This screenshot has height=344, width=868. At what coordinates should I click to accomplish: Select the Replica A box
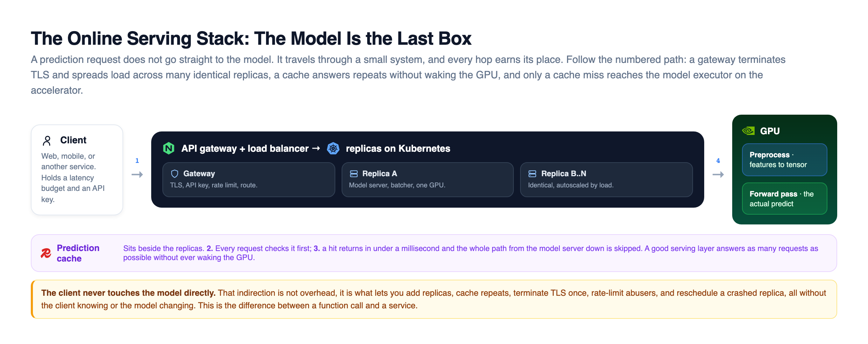click(x=428, y=180)
